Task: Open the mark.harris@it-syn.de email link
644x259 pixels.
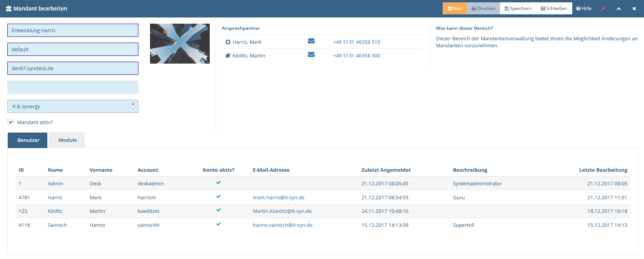Action: tap(278, 197)
